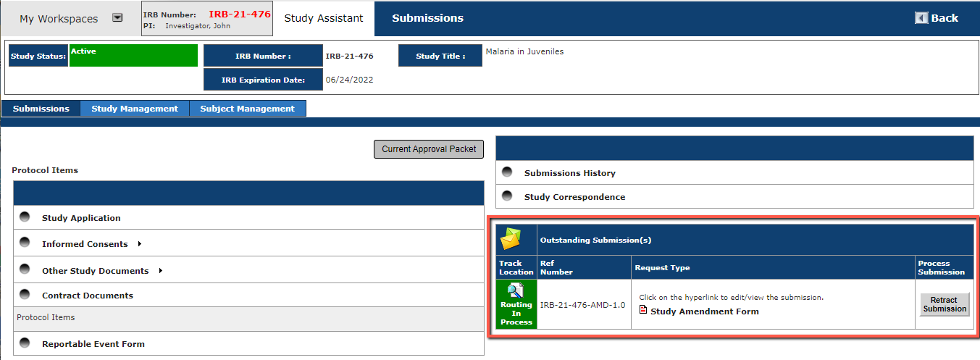
Task: Click the Routing In Process status text
Action: pos(516,314)
